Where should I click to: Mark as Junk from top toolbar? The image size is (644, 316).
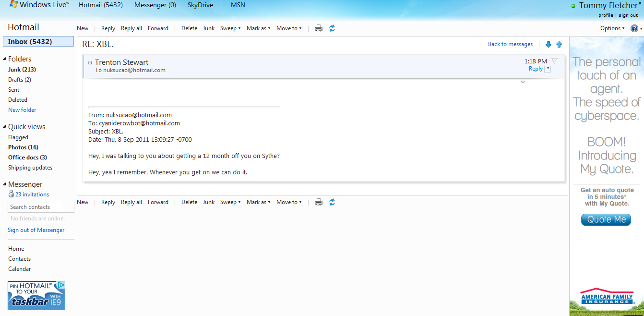point(209,28)
